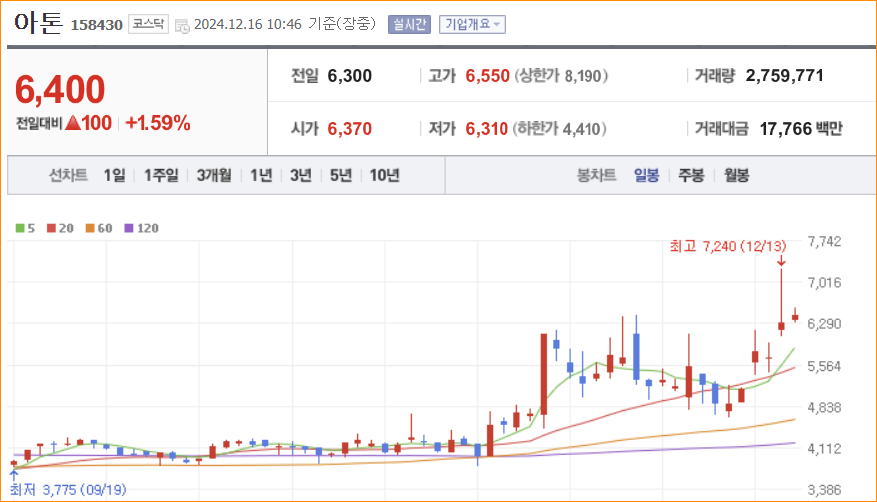Select the 3년 line chart tab
877x502 pixels.
pos(300,176)
